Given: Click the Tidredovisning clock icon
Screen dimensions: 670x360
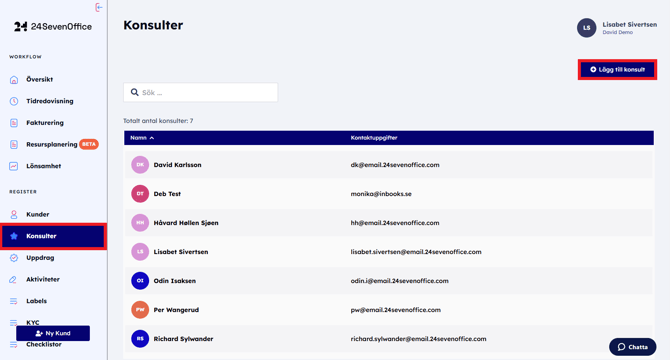Looking at the screenshot, I should click(14, 101).
